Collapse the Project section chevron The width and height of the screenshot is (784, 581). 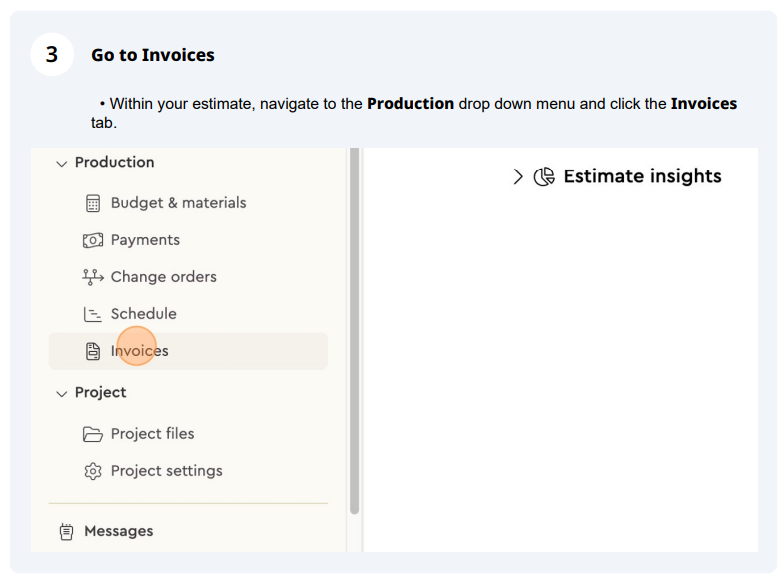click(x=62, y=394)
